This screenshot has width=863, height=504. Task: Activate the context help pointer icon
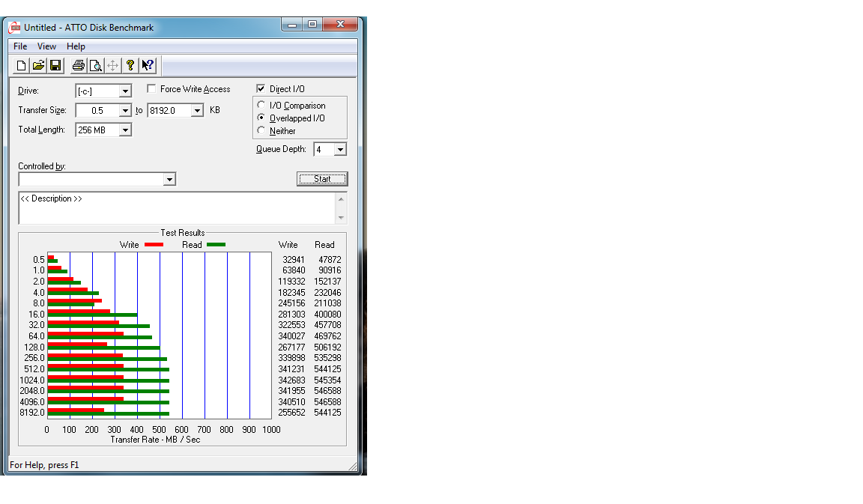[148, 66]
